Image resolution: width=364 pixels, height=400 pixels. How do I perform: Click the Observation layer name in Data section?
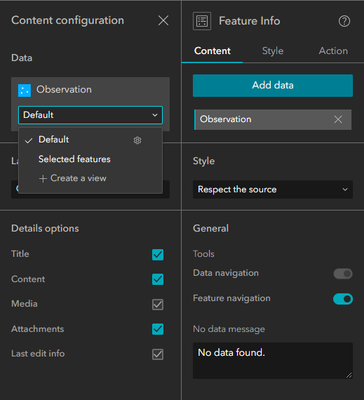(64, 90)
